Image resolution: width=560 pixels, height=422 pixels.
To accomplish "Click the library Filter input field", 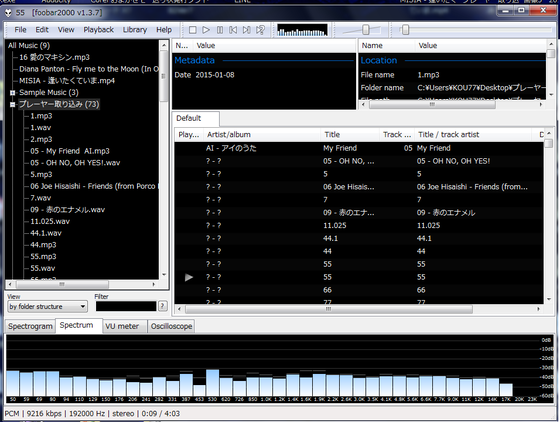I will tap(126, 306).
